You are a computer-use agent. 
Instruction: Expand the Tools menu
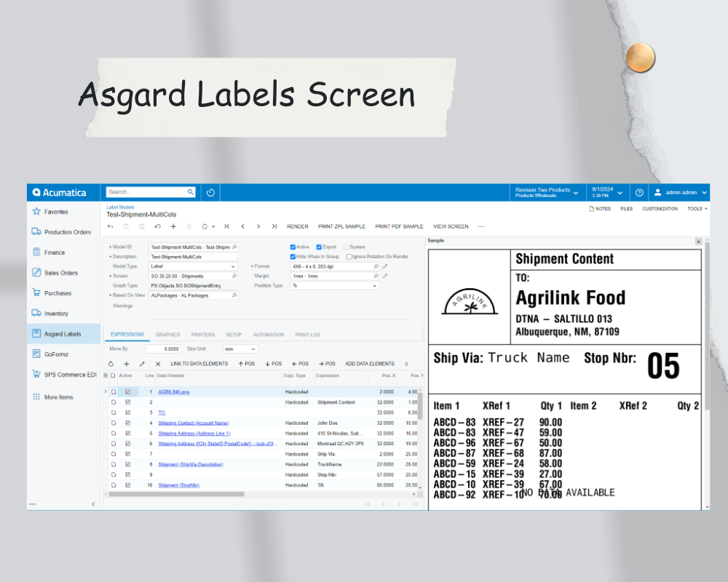click(x=697, y=209)
